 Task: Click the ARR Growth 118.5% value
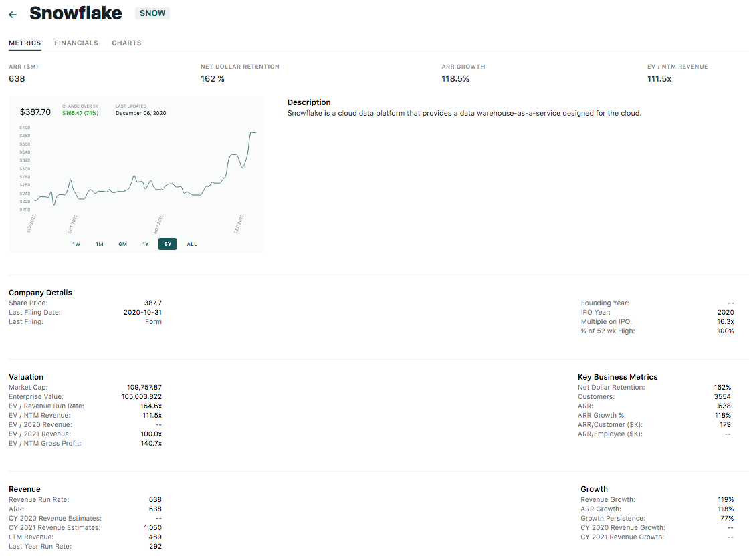coord(455,79)
